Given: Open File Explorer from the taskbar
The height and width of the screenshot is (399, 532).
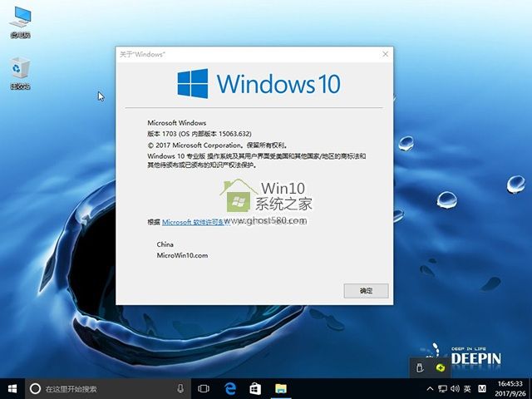Looking at the screenshot, I should coord(281,389).
